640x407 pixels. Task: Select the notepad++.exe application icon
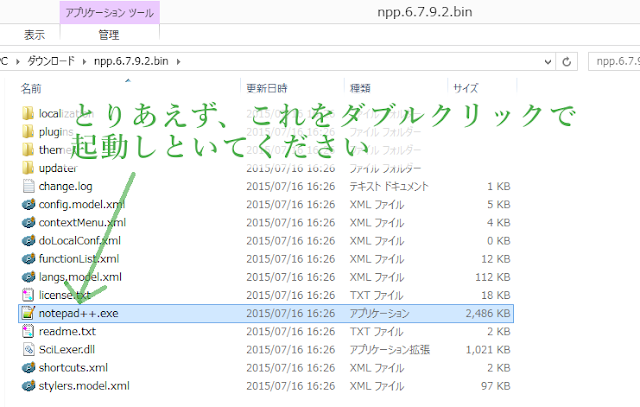(28, 313)
